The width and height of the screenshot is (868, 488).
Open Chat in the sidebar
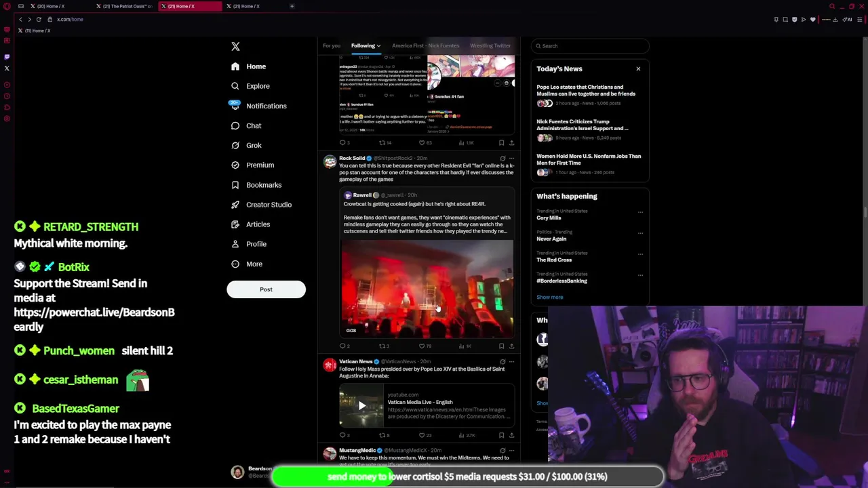(x=246, y=125)
